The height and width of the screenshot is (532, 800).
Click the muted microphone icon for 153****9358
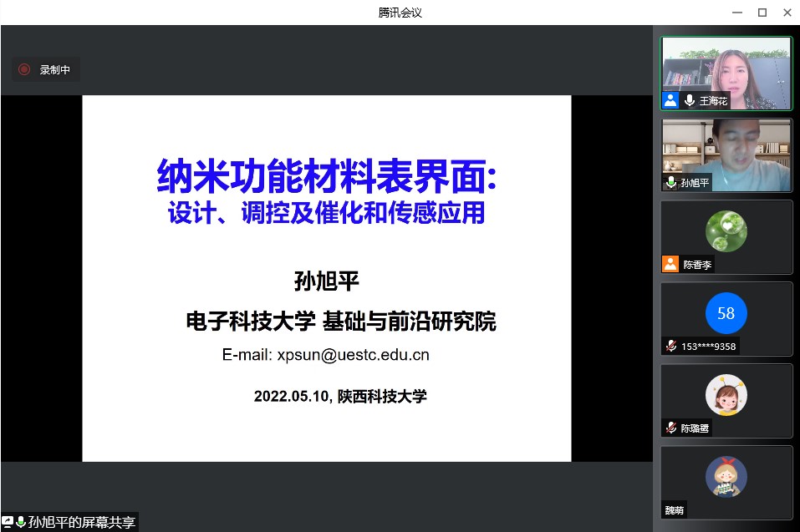click(x=670, y=346)
